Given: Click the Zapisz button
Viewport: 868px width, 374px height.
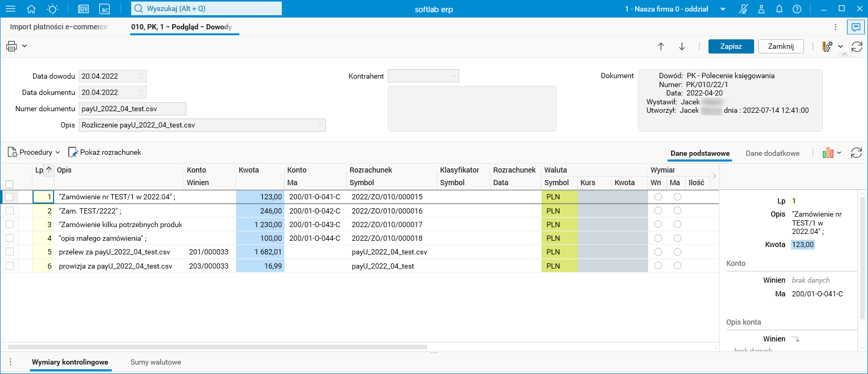Looking at the screenshot, I should pyautogui.click(x=731, y=46).
